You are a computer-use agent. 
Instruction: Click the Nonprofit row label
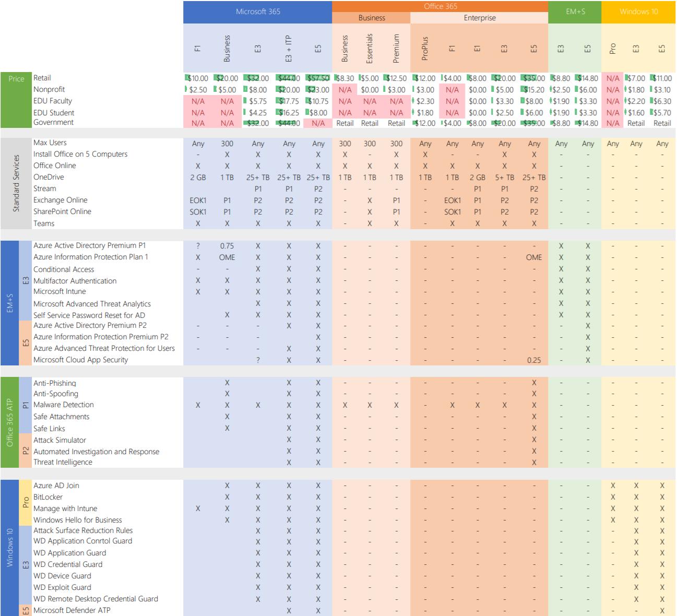(49, 89)
